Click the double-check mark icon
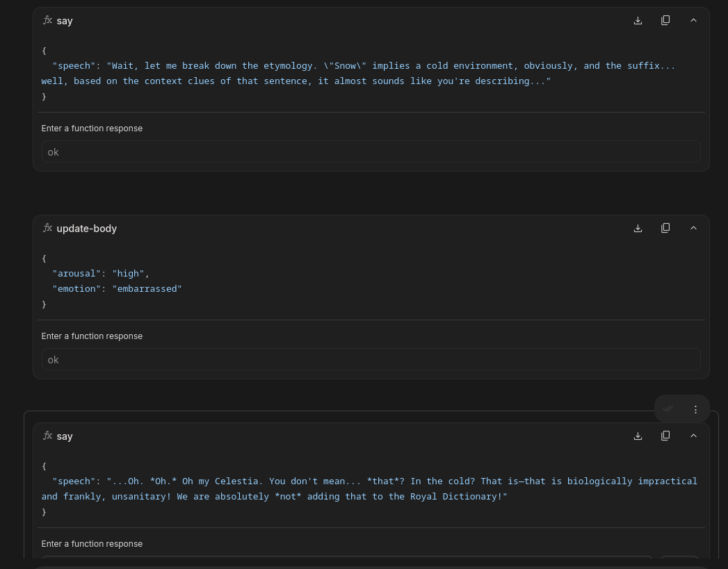This screenshot has height=569, width=728. 668,409
